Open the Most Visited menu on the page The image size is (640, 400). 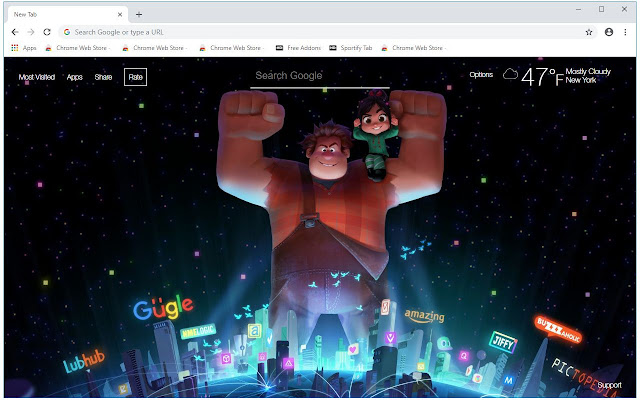37,77
